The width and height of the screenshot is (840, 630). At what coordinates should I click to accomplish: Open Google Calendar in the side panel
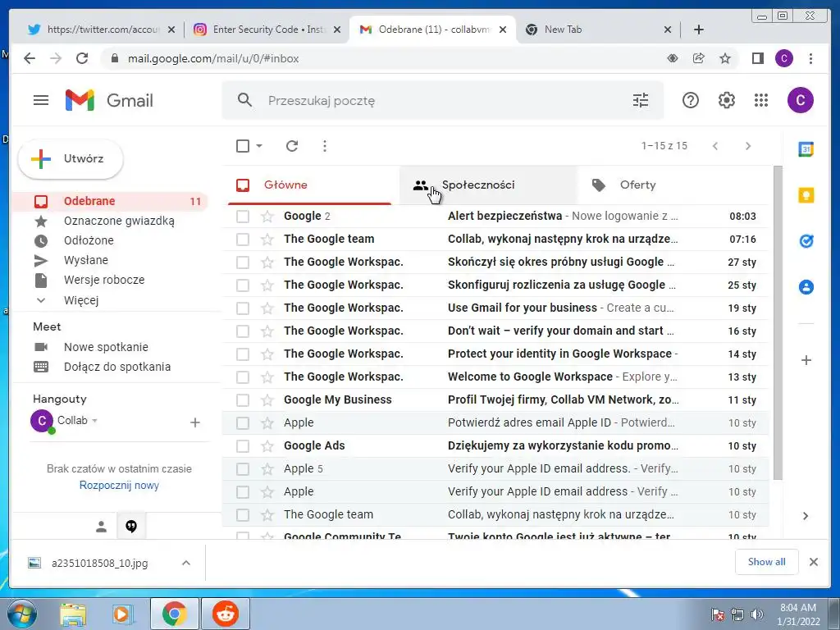(x=806, y=149)
